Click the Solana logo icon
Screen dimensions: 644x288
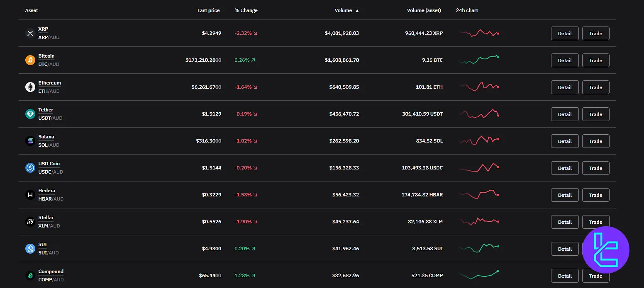[x=30, y=141]
